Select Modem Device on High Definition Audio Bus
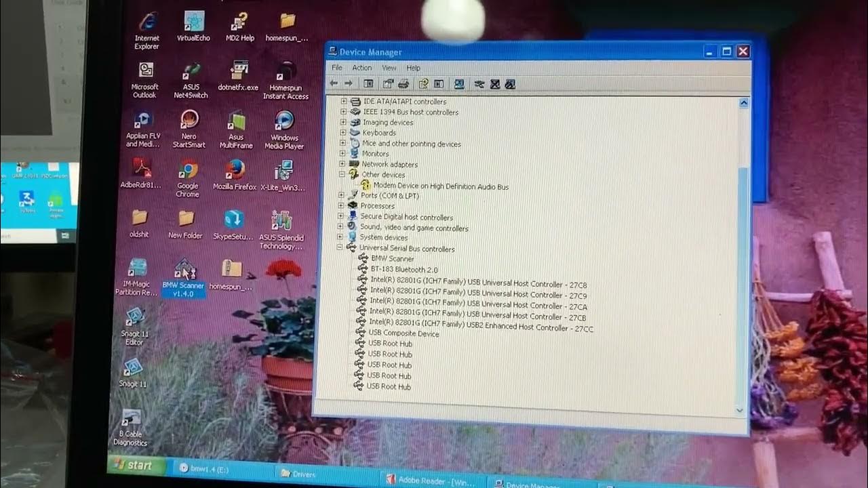Image resolution: width=868 pixels, height=488 pixels. [x=440, y=186]
